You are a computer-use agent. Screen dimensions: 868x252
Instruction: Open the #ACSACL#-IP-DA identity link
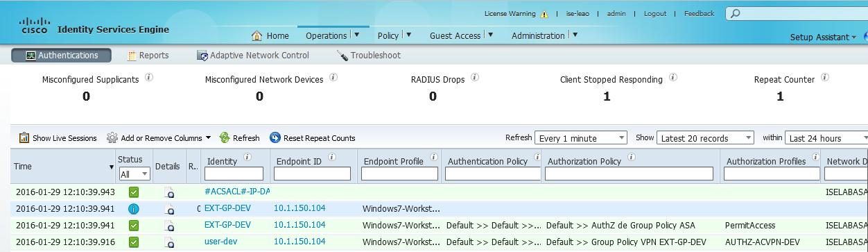237,192
